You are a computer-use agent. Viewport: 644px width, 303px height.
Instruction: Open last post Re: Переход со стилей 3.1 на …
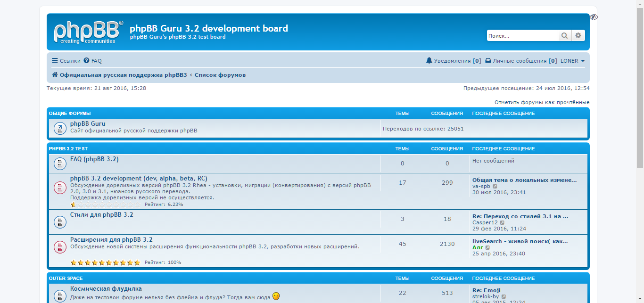pyautogui.click(x=520, y=216)
